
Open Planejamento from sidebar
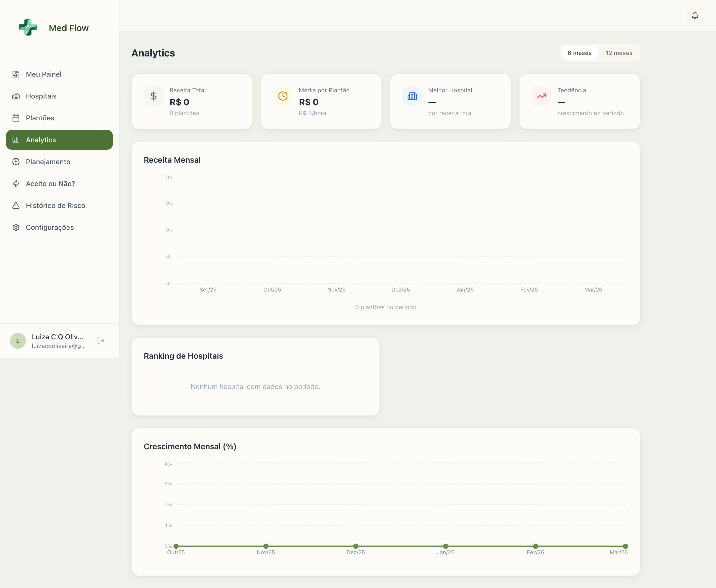48,162
